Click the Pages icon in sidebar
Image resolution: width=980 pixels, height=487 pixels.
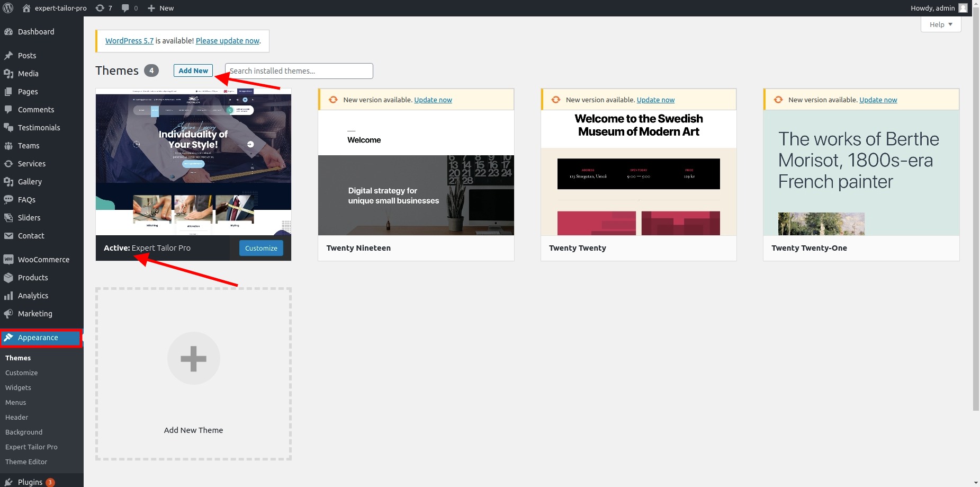8,92
